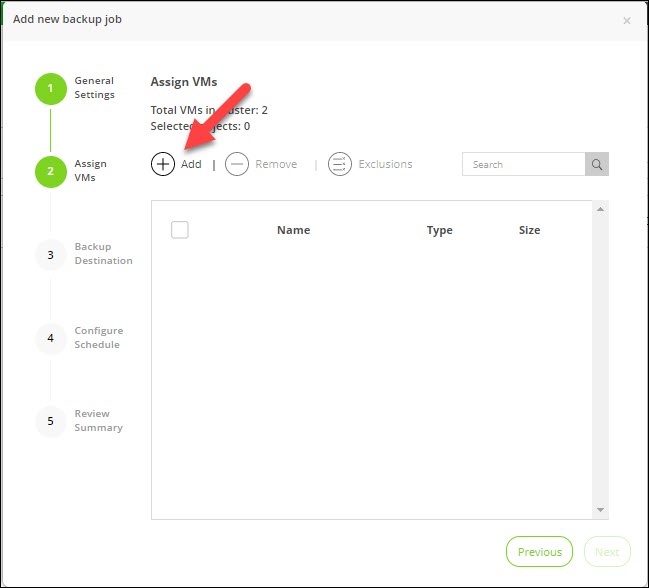Focus the Search input field
The width and height of the screenshot is (649, 588).
(x=523, y=164)
